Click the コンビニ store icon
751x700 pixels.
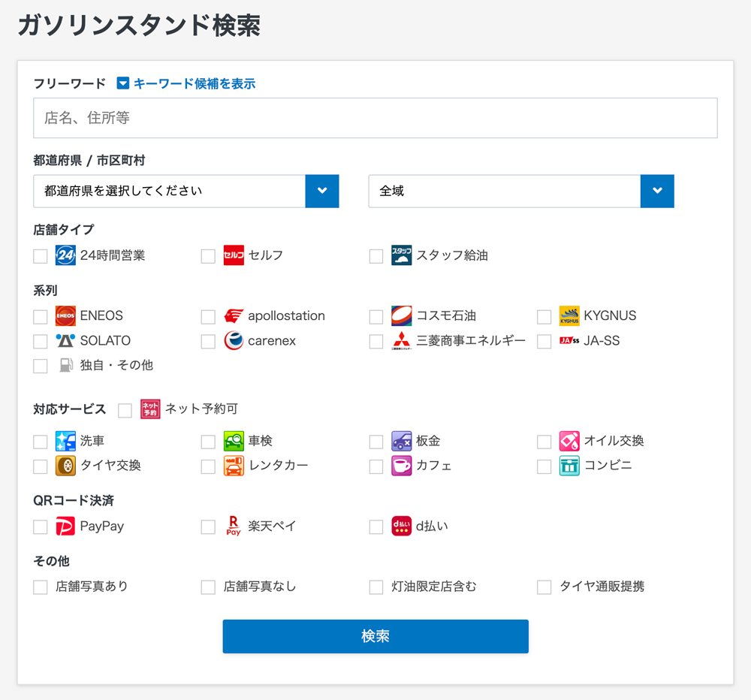[569, 466]
